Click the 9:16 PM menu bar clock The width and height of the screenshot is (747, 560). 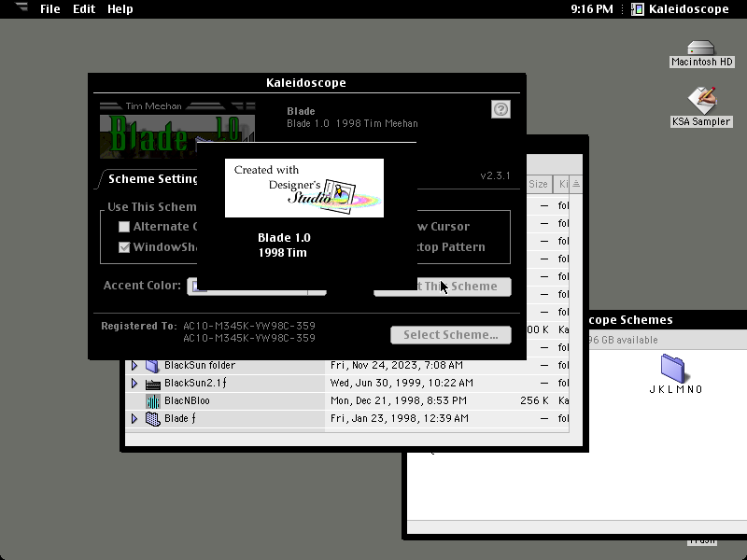tap(592, 9)
